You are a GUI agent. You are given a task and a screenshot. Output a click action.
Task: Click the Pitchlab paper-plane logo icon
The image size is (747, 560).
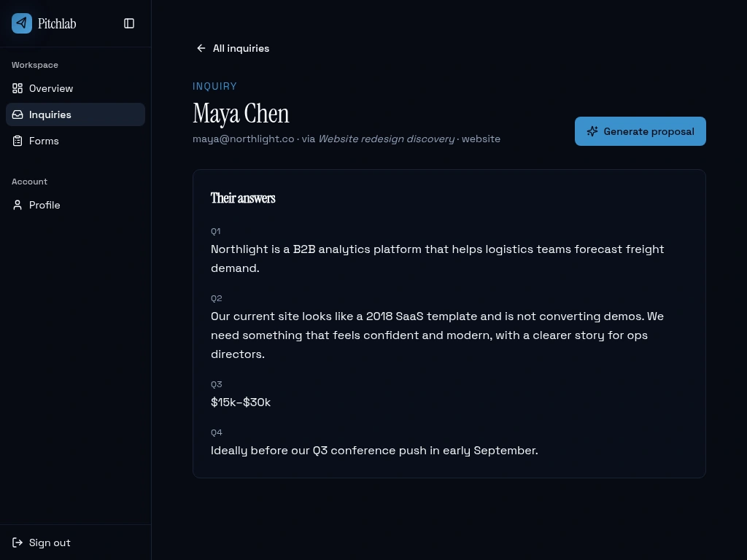coord(22,23)
